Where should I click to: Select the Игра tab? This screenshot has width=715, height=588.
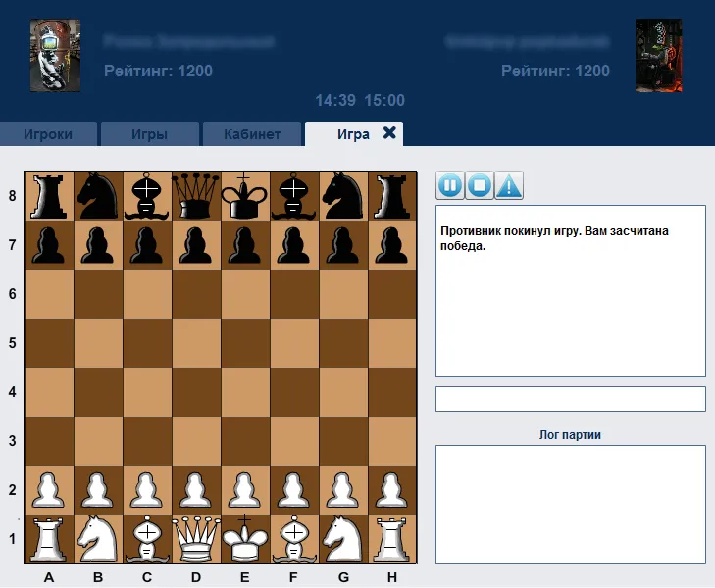point(353,134)
